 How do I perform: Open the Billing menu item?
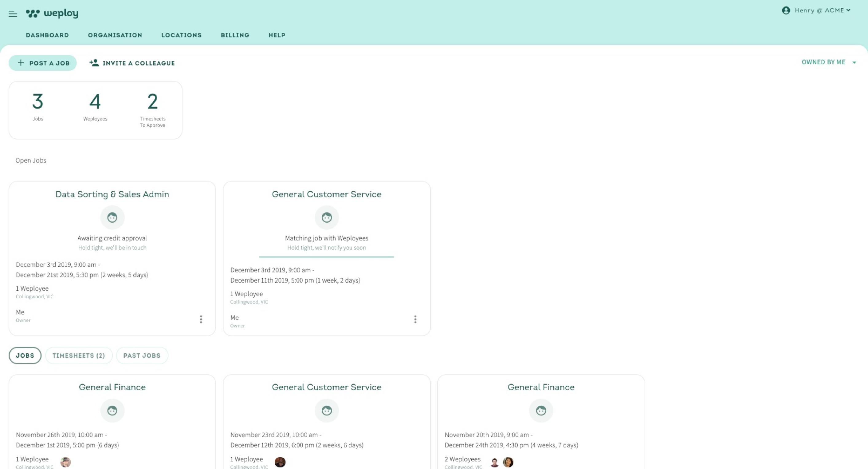coord(235,35)
